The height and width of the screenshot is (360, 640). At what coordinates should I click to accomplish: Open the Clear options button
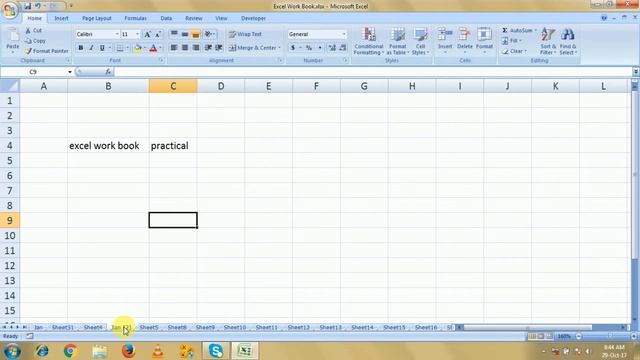tap(515, 51)
